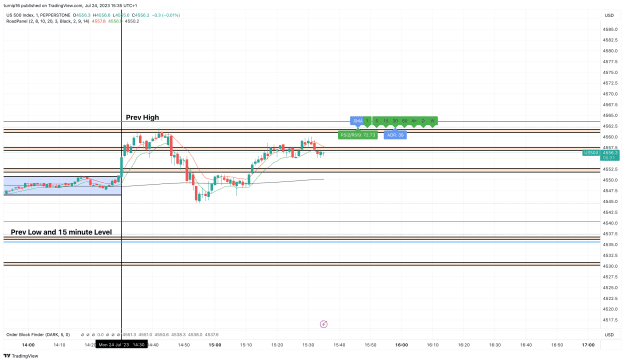Click the 4540.0 level on the price axis
625x362 pixels.
click(x=610, y=223)
